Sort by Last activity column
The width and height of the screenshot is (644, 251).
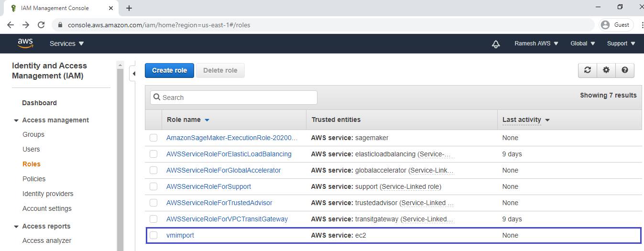(x=526, y=120)
